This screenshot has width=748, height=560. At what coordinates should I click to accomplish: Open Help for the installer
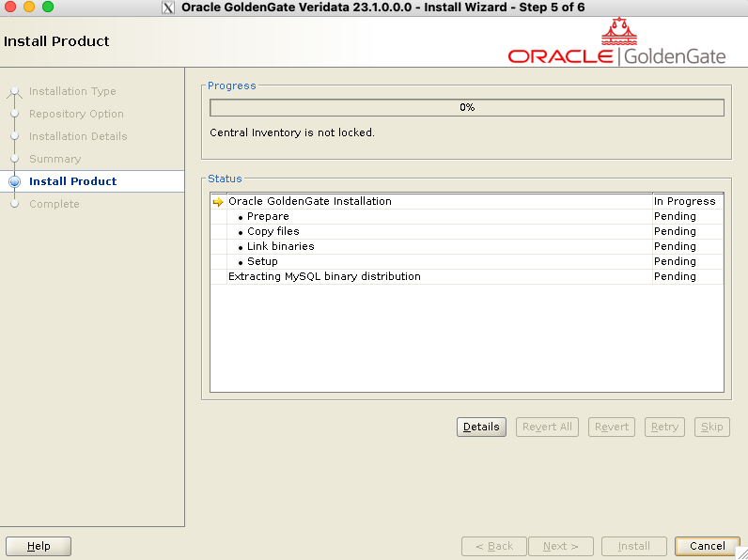pyautogui.click(x=39, y=546)
